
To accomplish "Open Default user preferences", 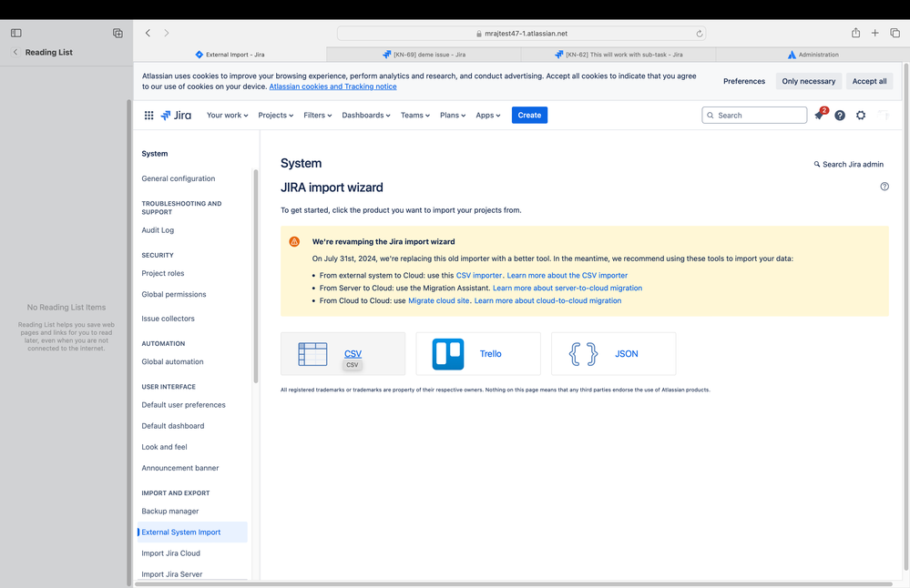I will [x=183, y=405].
